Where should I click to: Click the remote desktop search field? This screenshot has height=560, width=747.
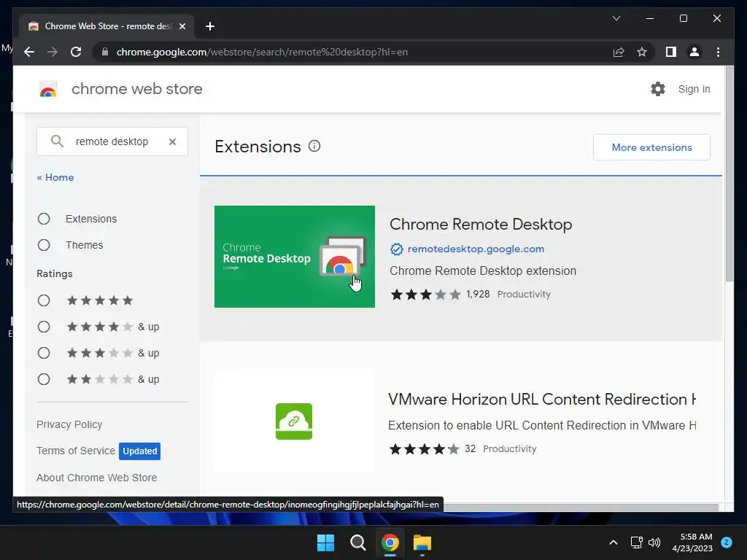point(112,141)
